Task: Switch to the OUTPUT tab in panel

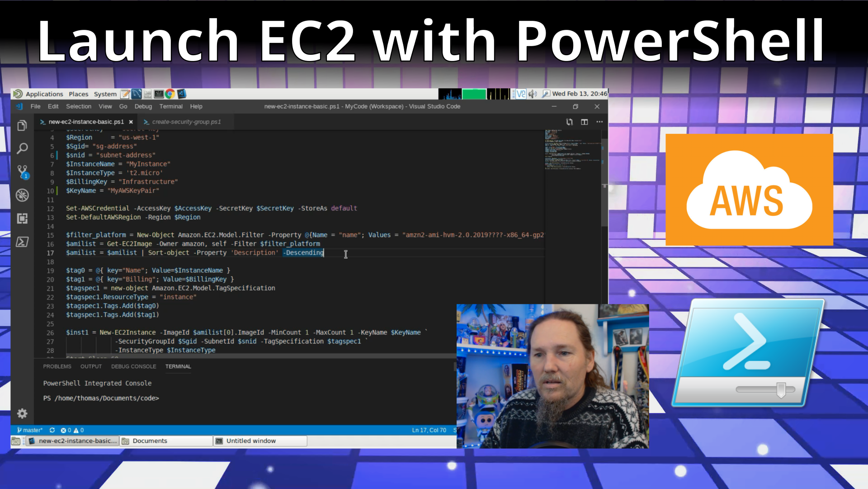Action: 90,366
